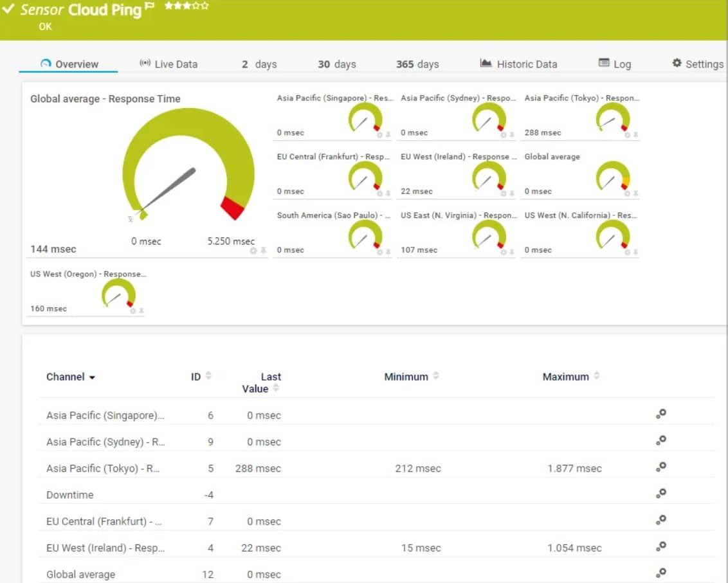This screenshot has height=583, width=728.
Task: Click pin icon under large Global average gauge
Action: (263, 251)
